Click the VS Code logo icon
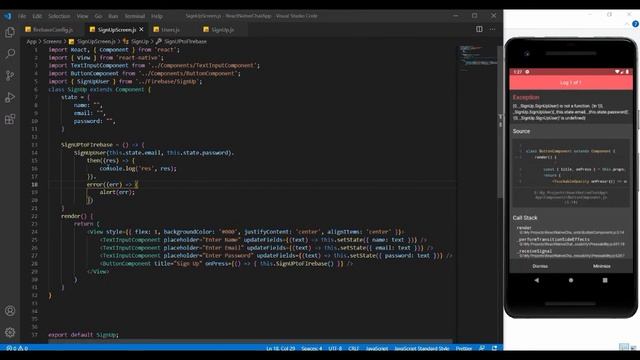Image resolution: width=640 pixels, height=360 pixels. click(x=8, y=16)
